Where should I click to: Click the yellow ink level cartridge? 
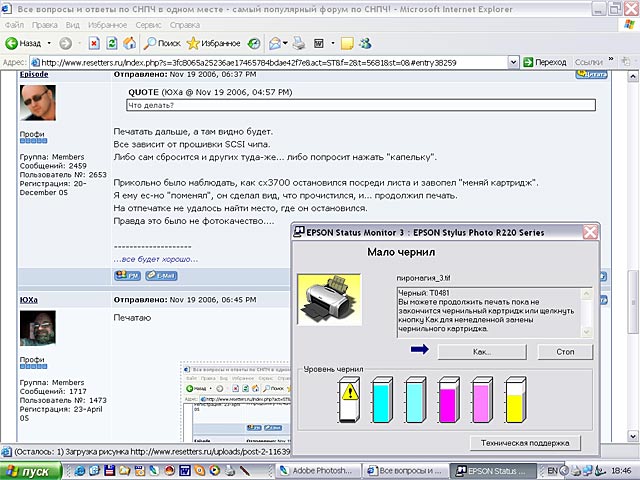point(516,400)
